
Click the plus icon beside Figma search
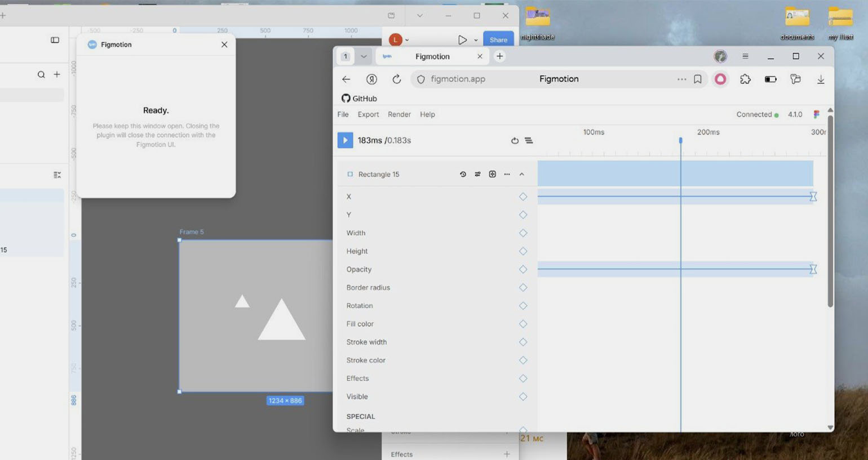tap(57, 74)
